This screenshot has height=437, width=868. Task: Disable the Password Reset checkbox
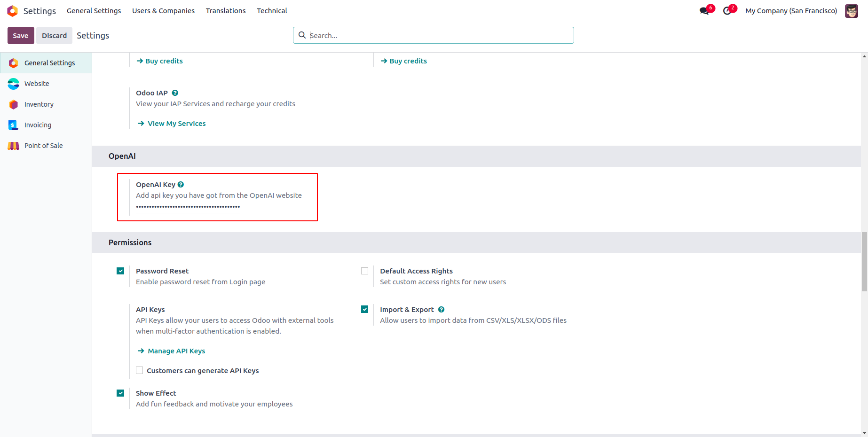pos(120,271)
